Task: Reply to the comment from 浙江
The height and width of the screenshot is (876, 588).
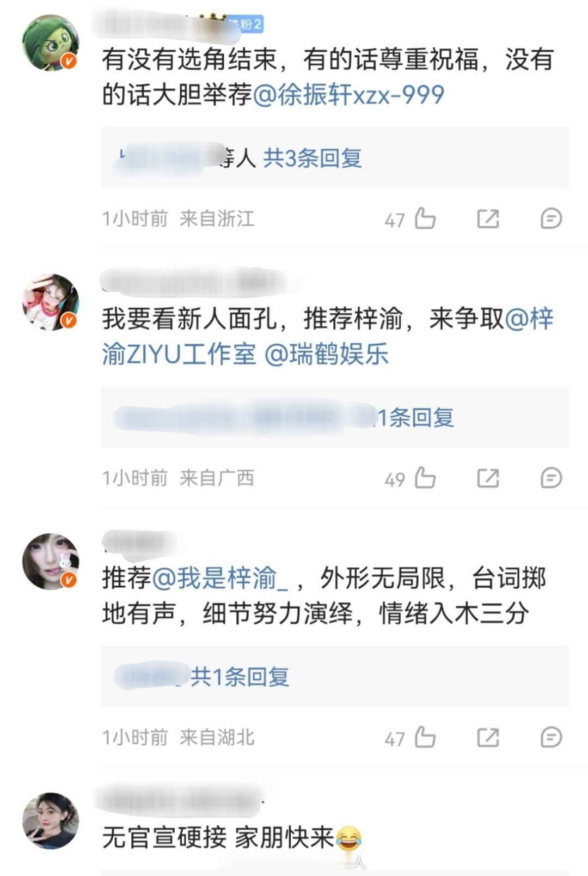Action: coord(551,219)
